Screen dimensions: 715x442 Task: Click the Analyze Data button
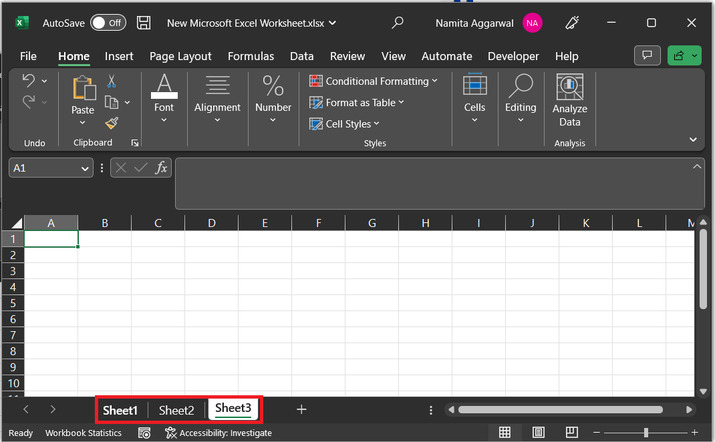(x=570, y=101)
